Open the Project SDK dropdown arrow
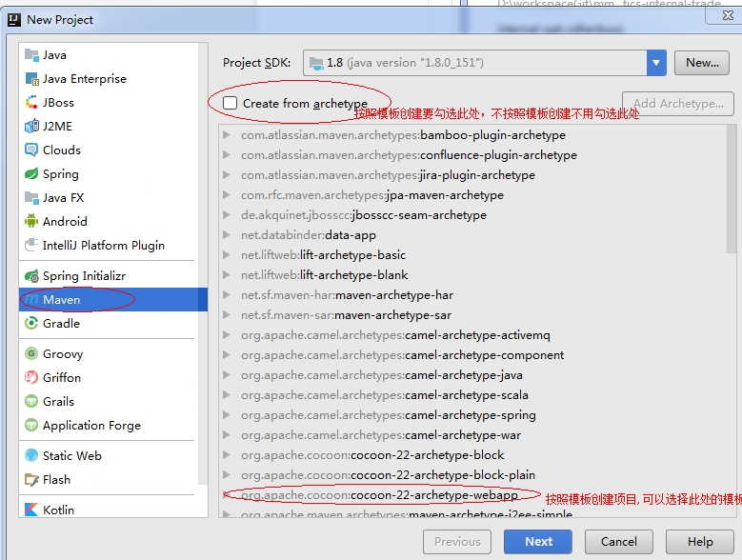 [656, 63]
